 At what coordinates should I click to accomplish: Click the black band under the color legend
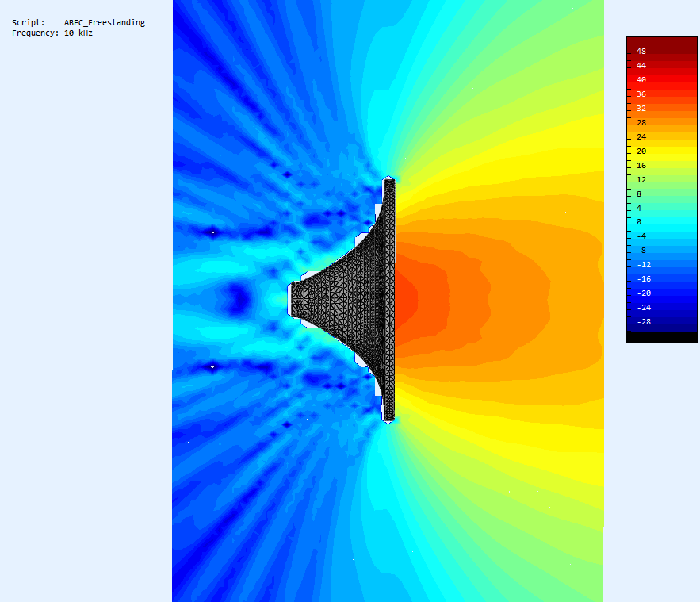[x=662, y=337]
